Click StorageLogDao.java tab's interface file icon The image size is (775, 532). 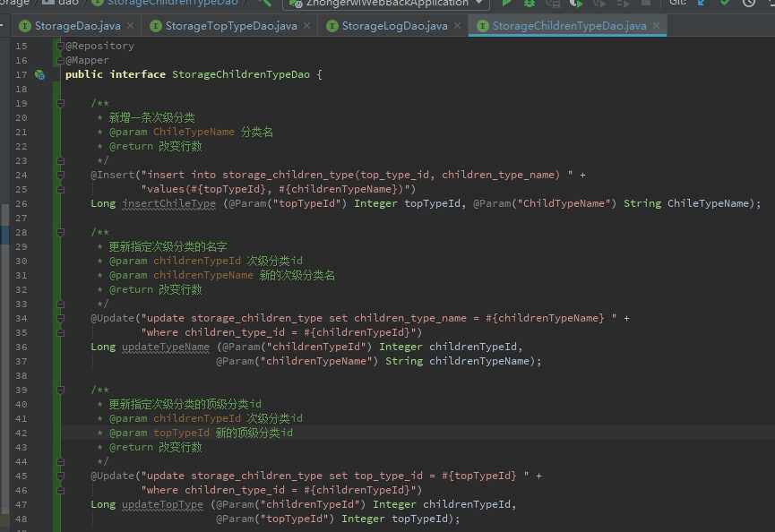pyautogui.click(x=332, y=26)
